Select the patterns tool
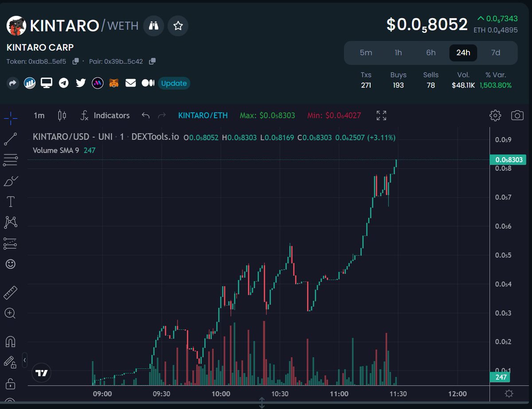Screen dimensions: 532x409 [11, 222]
